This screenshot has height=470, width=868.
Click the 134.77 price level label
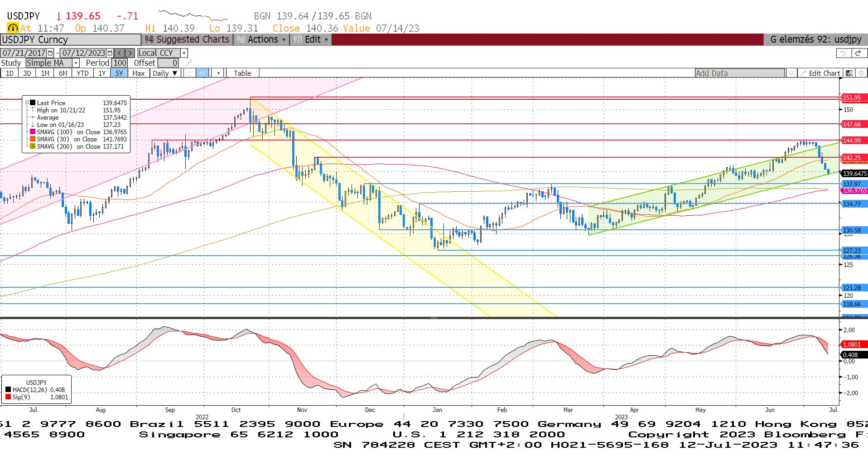[x=854, y=204]
